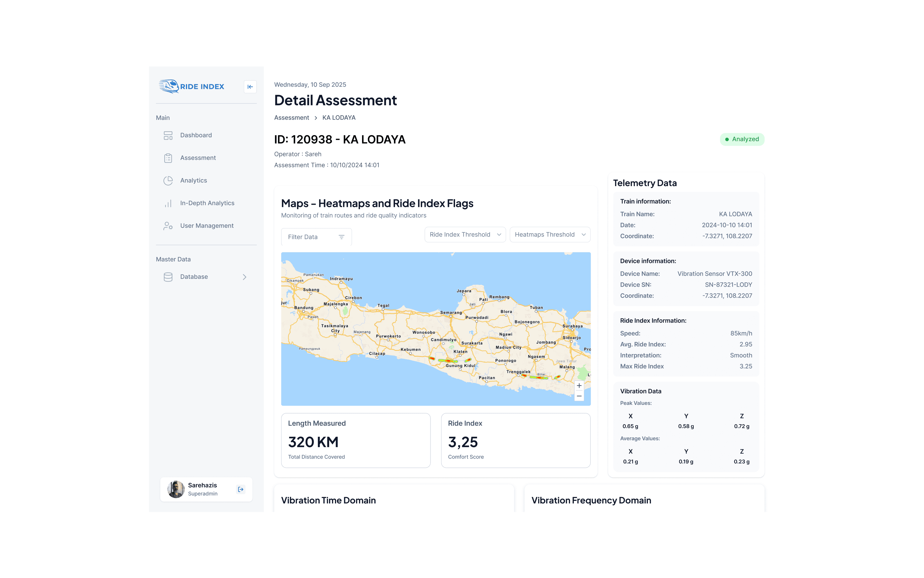924x578 pixels.
Task: Click the User Management person icon
Action: pos(168,226)
